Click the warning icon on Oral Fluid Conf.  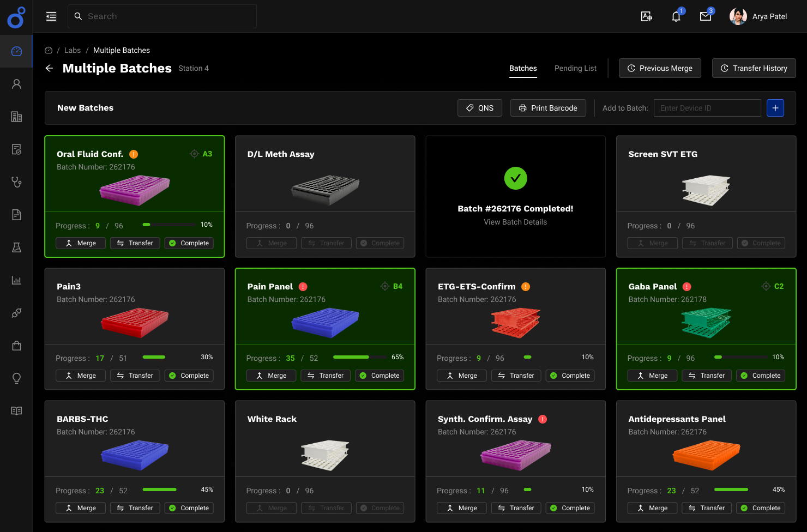tap(134, 154)
